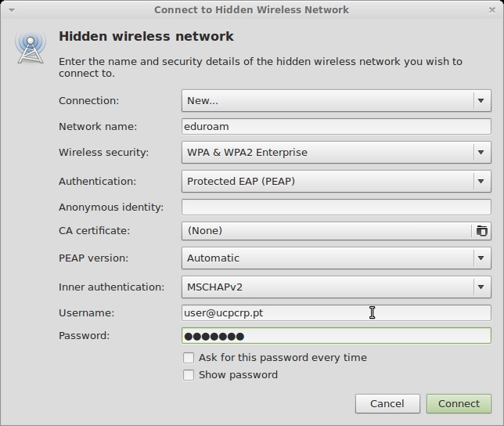Open the Inner authentication dropdown
Image resolution: width=504 pixels, height=426 pixels.
click(x=336, y=287)
